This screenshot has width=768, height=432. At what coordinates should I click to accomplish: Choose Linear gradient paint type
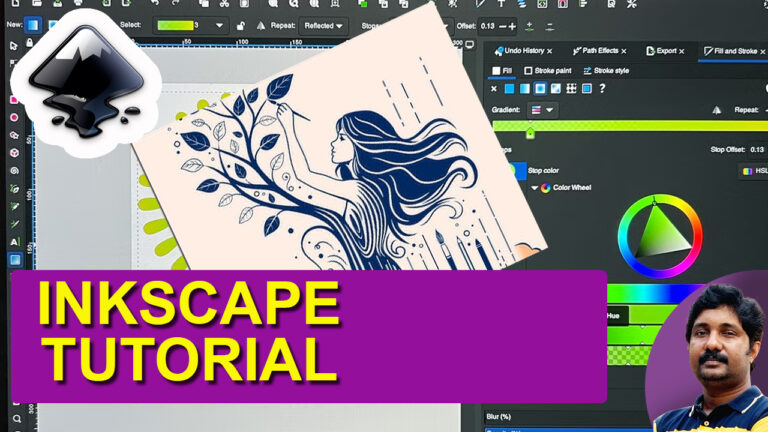[x=525, y=89]
